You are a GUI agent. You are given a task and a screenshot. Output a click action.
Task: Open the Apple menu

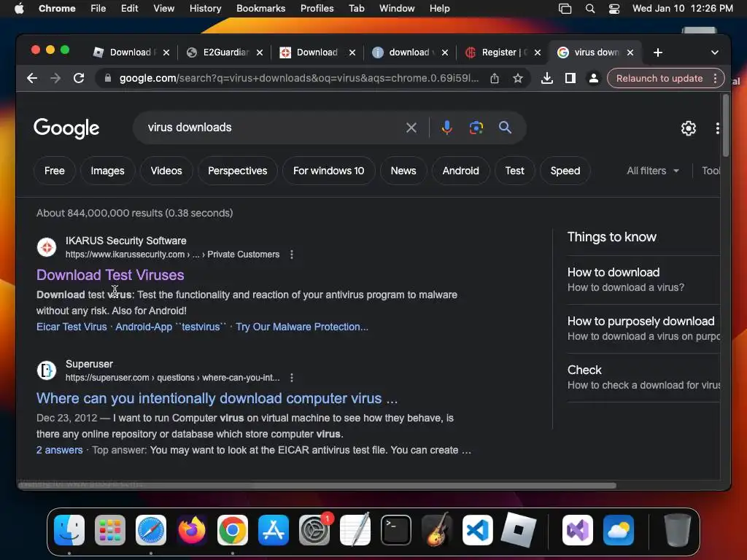(x=19, y=9)
